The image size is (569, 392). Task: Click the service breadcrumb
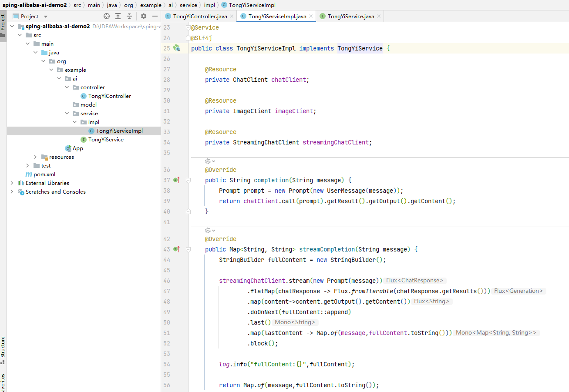click(x=189, y=5)
